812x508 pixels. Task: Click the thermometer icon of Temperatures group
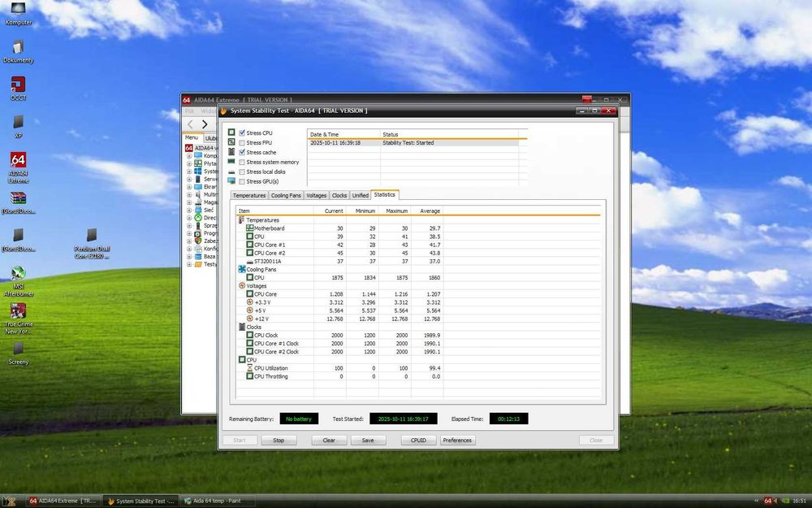click(x=241, y=219)
